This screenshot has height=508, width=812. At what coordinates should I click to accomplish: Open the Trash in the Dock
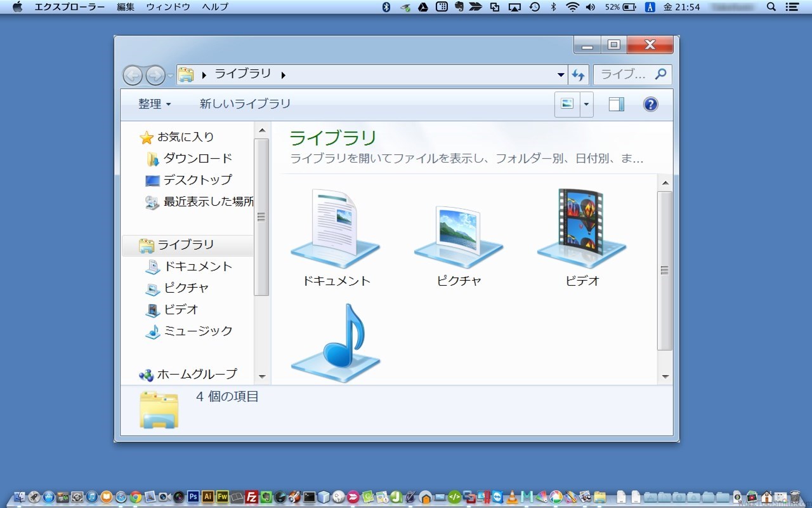coord(796,497)
